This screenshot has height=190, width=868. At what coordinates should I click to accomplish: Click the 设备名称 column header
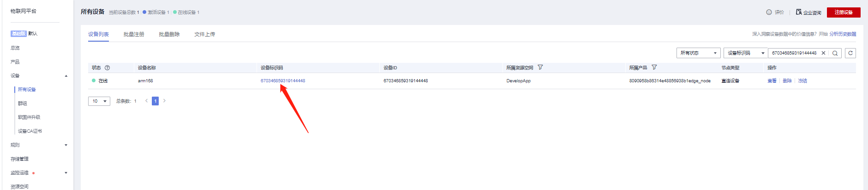pos(147,68)
